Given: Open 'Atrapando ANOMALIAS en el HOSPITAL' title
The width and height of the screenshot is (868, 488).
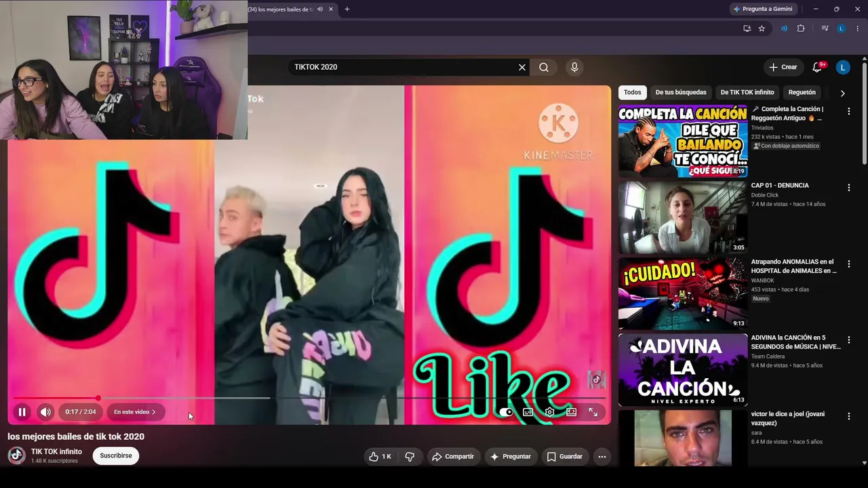Looking at the screenshot, I should click(794, 266).
